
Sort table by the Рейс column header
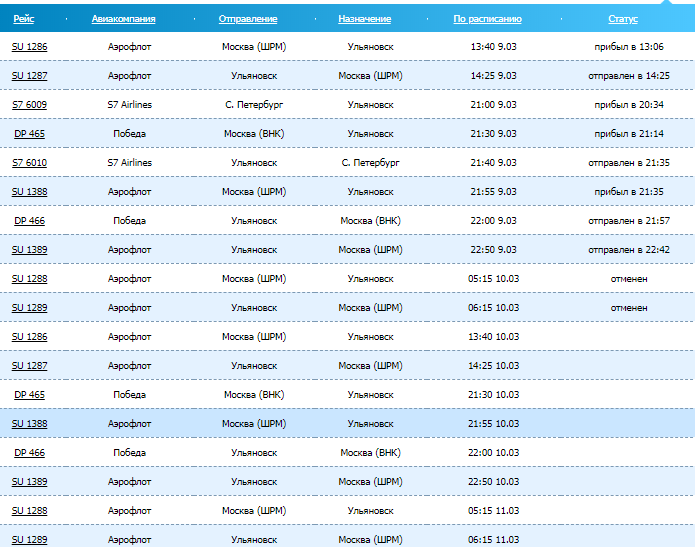[x=24, y=19]
